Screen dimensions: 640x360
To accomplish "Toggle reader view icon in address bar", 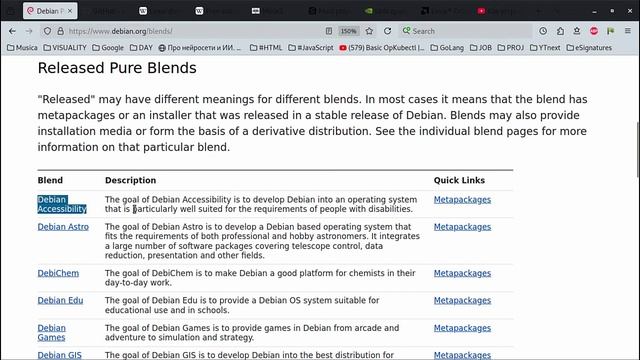I will tap(329, 31).
